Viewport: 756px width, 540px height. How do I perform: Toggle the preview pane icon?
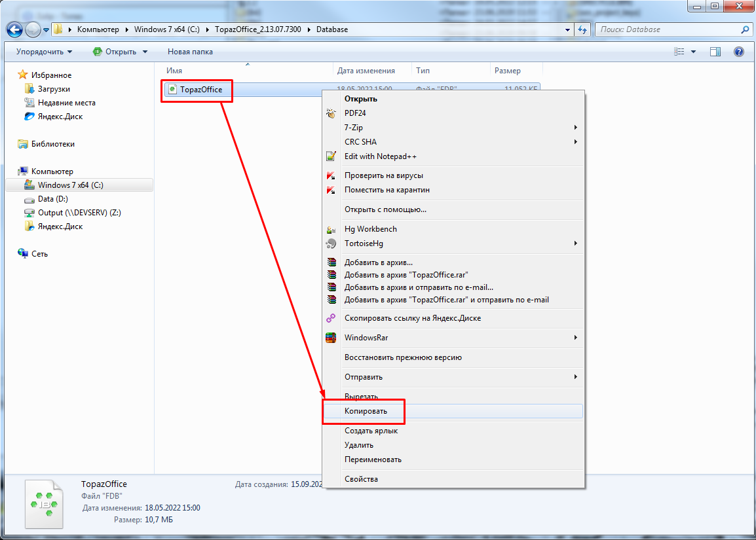[715, 52]
